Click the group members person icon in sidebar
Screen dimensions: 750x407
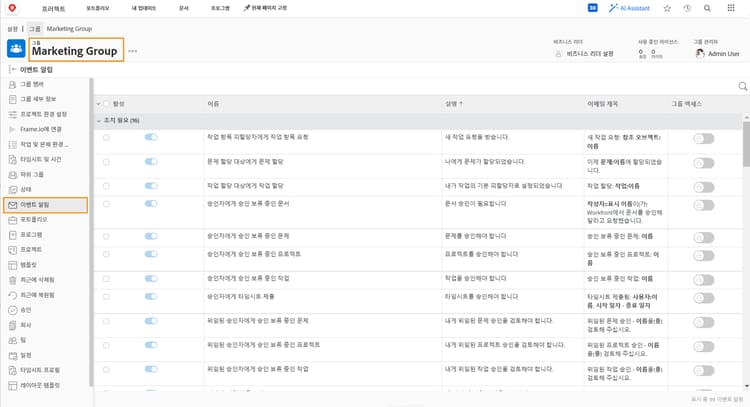coord(12,84)
